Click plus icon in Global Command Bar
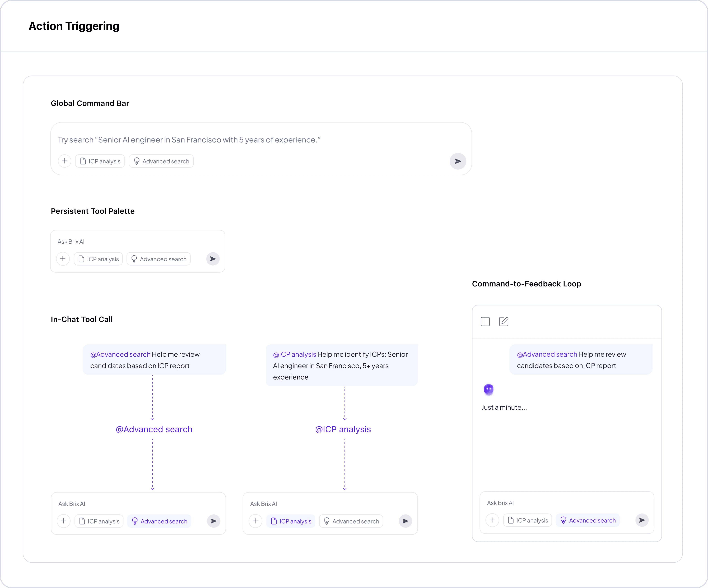Image resolution: width=708 pixels, height=588 pixels. (x=64, y=161)
